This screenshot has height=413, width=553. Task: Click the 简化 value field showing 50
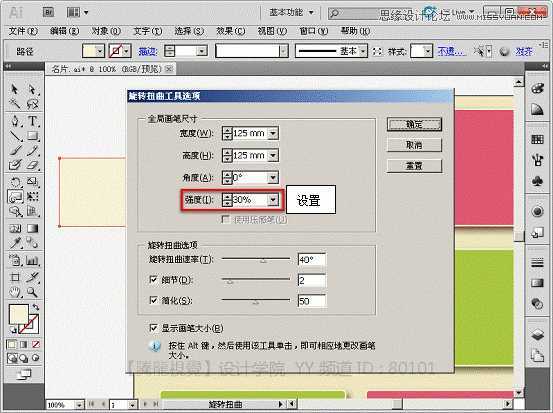pos(312,301)
